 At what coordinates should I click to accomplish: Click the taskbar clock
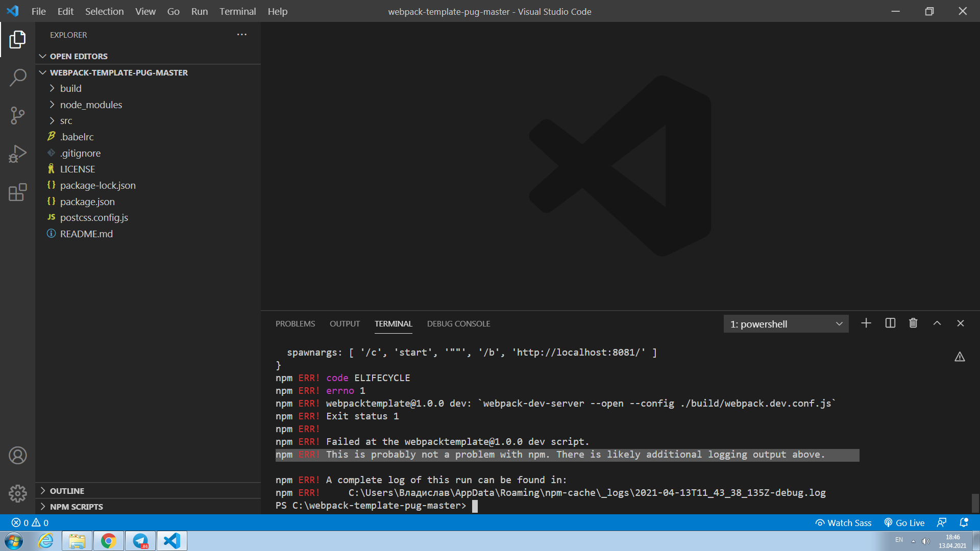952,541
